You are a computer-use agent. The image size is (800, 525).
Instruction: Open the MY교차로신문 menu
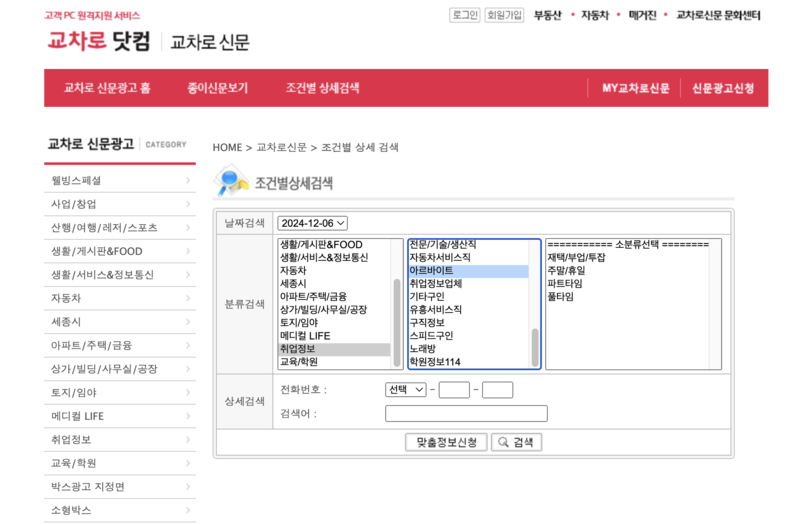(x=635, y=88)
